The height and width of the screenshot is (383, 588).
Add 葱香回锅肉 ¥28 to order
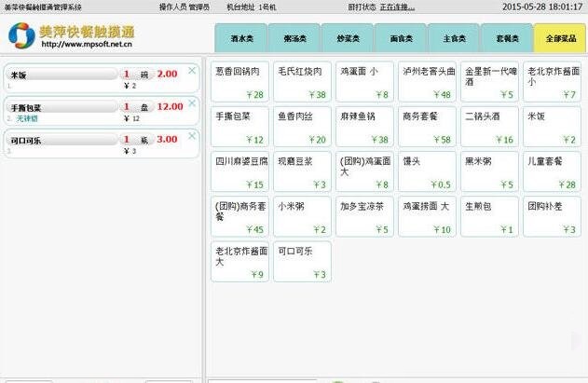240,82
